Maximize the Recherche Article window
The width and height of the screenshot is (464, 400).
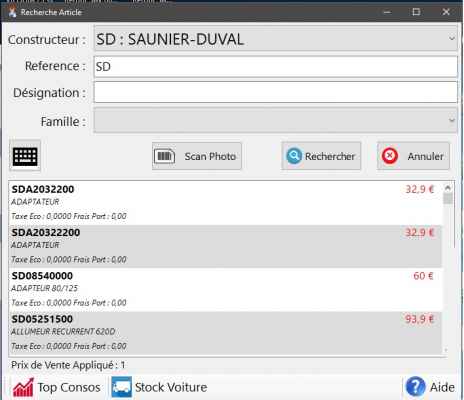click(x=416, y=12)
